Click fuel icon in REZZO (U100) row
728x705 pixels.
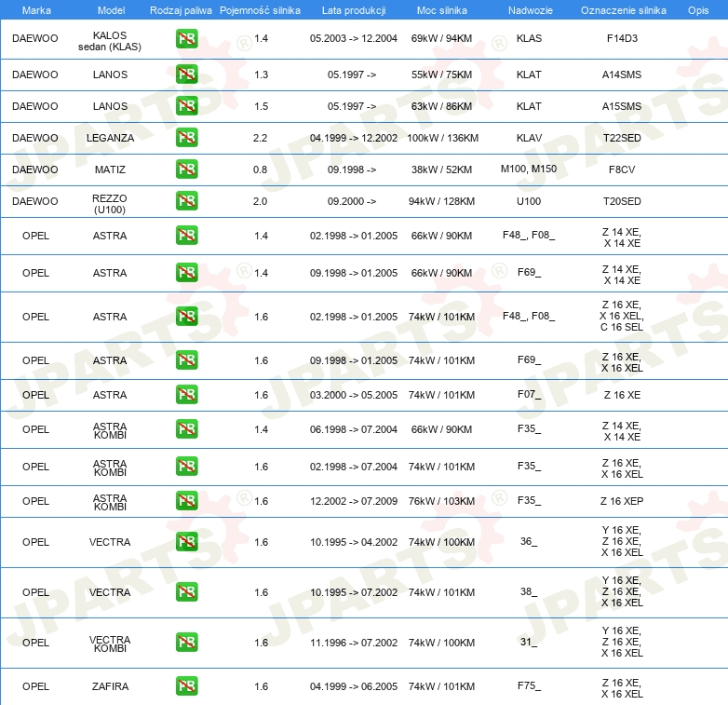click(x=186, y=200)
